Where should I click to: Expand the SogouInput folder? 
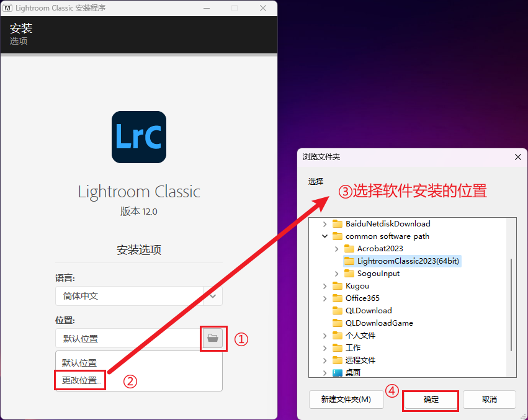tap(337, 274)
